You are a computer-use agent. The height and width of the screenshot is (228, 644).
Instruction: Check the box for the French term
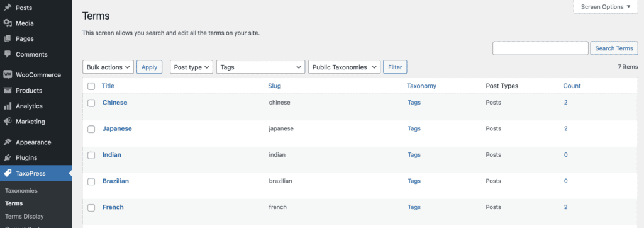pyautogui.click(x=91, y=207)
